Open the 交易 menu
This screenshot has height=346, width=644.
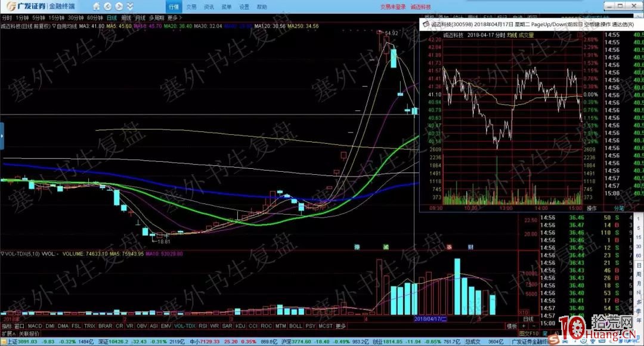[x=191, y=7]
